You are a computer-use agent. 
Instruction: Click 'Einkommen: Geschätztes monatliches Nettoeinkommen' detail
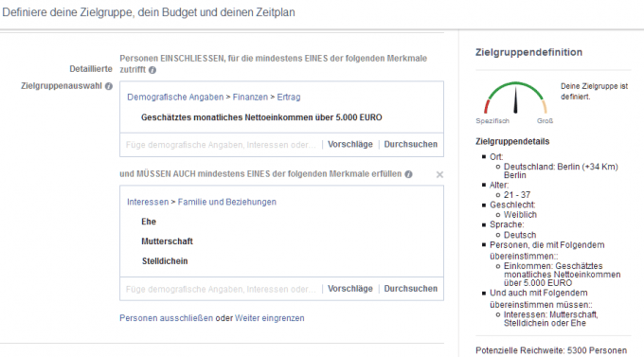562,275
